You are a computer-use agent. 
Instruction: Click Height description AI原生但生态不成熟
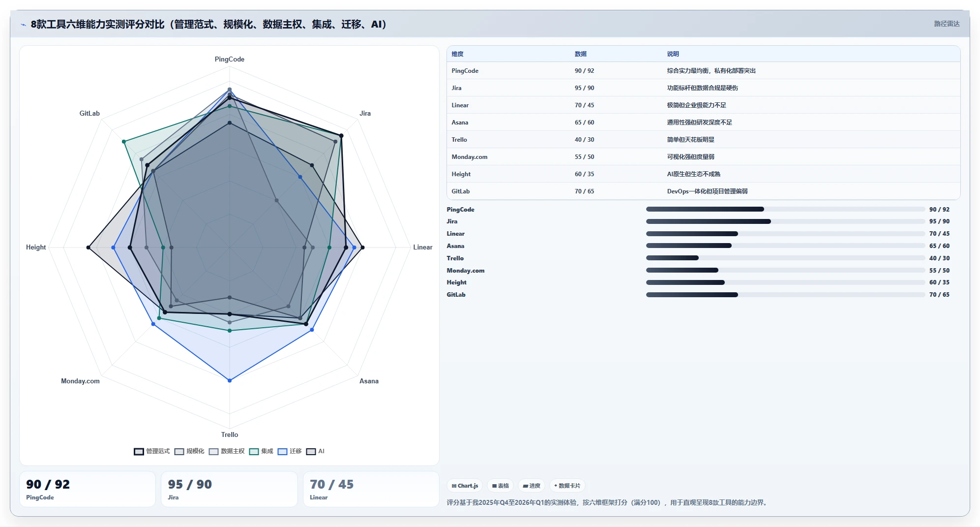coord(693,174)
